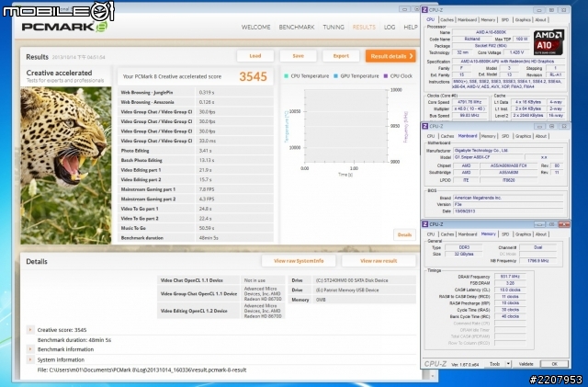The height and width of the screenshot is (387, 588).
Task: Click the CAS# Latency value field
Action: click(510, 290)
